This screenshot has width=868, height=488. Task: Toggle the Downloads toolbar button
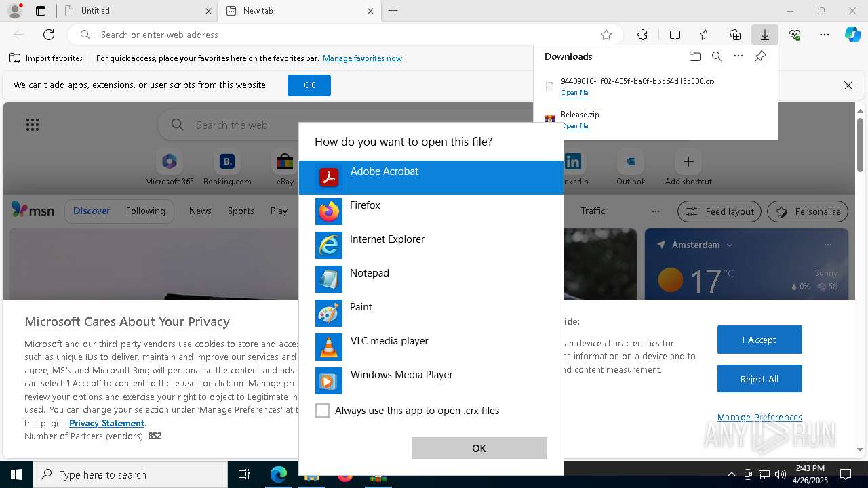pyautogui.click(x=764, y=35)
